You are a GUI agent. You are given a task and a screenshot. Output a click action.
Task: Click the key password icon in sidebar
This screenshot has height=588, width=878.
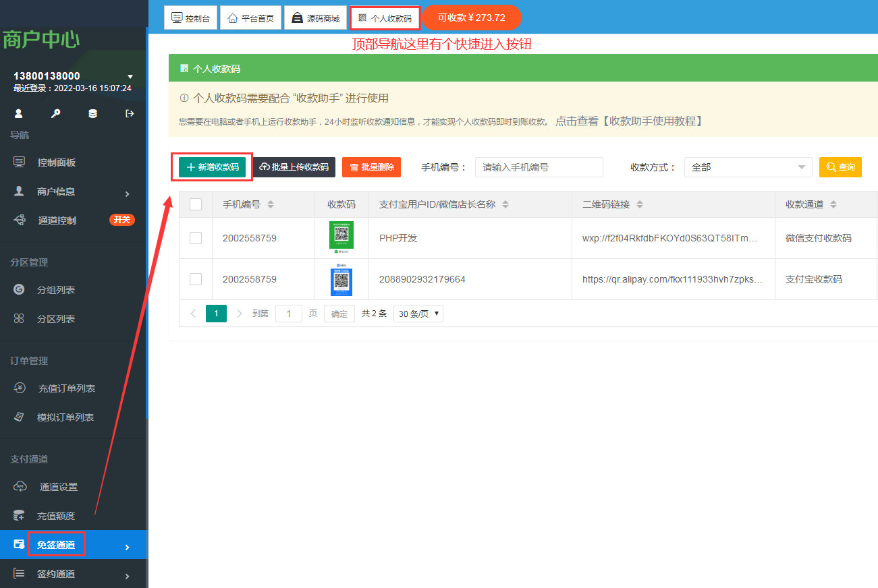click(x=56, y=114)
